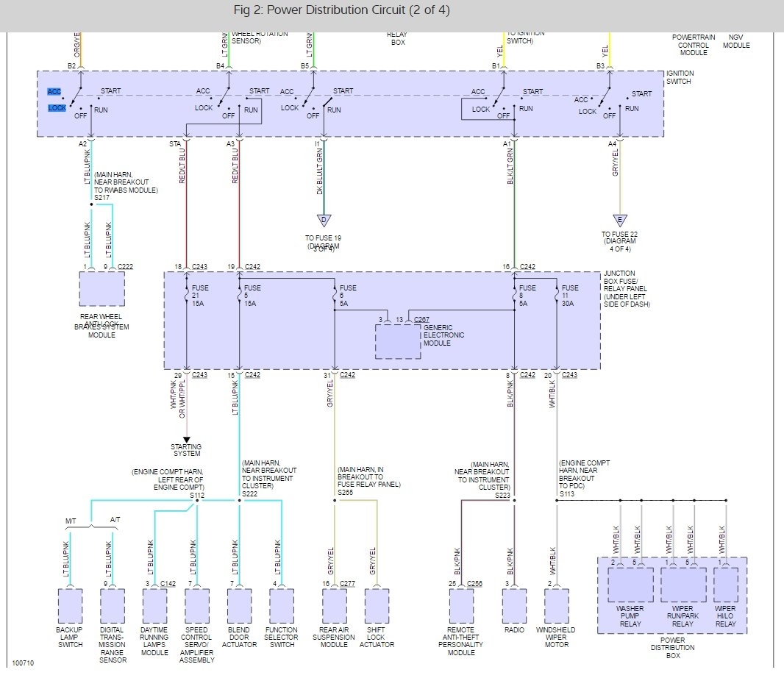Click the highlighted ACC label in ignition switch
Screen dimensions: 784x678
pos(54,91)
